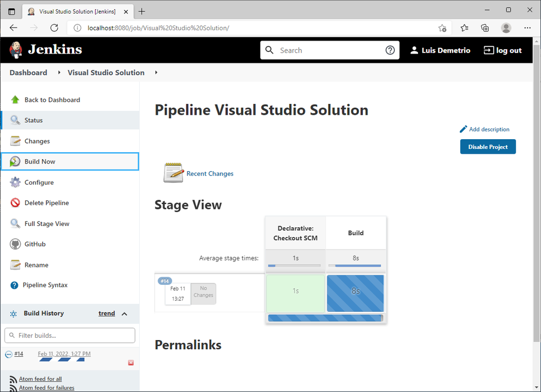Open Full Stage View from sidebar
541x392 pixels.
coord(70,223)
